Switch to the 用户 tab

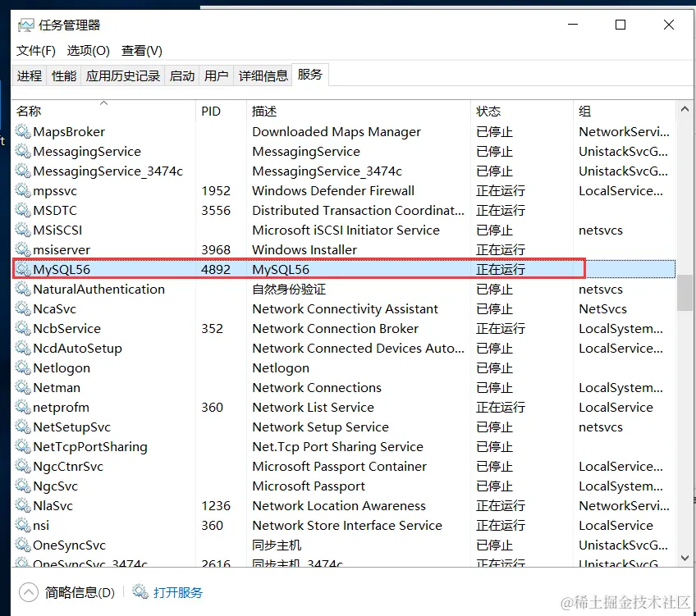[x=216, y=75]
